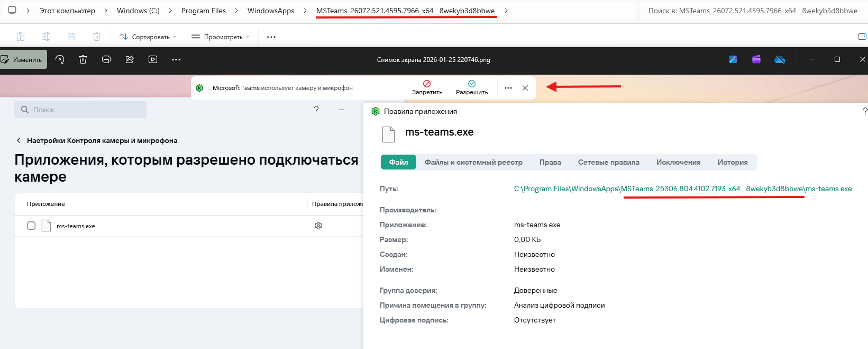868x349 pixels.
Task: Dismiss the Microsoft Teams camera notification
Action: click(525, 88)
